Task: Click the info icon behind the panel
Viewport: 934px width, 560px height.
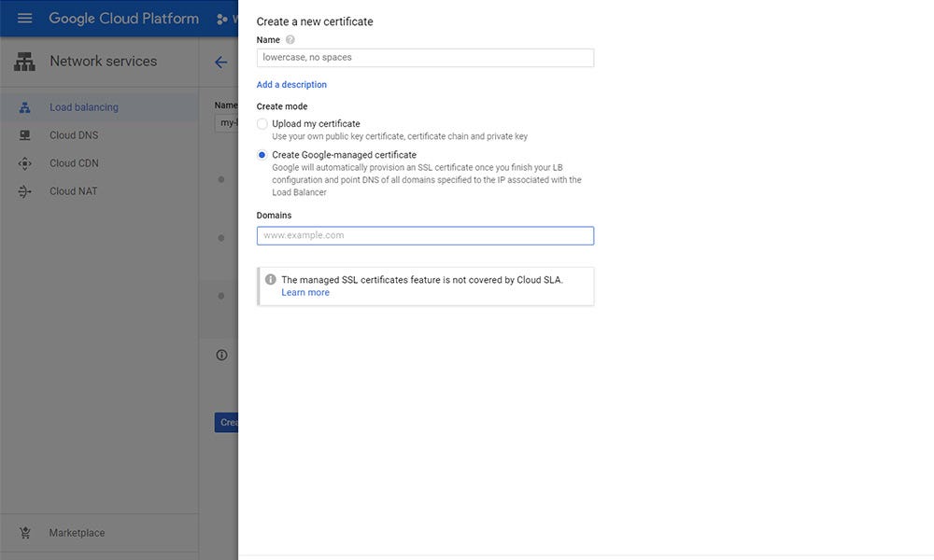Action: click(x=221, y=356)
